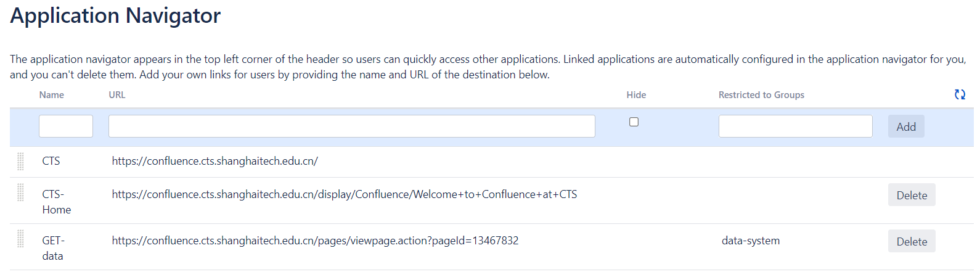Click into the URL text field
980x277 pixels.
351,126
